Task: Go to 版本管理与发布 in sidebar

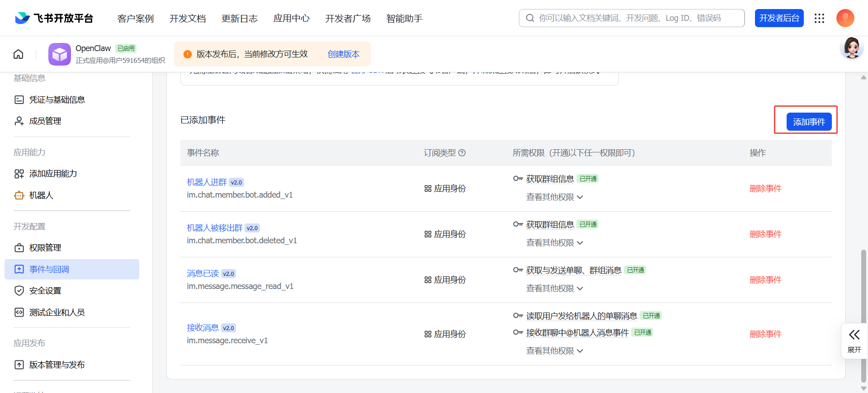Action: [57, 365]
